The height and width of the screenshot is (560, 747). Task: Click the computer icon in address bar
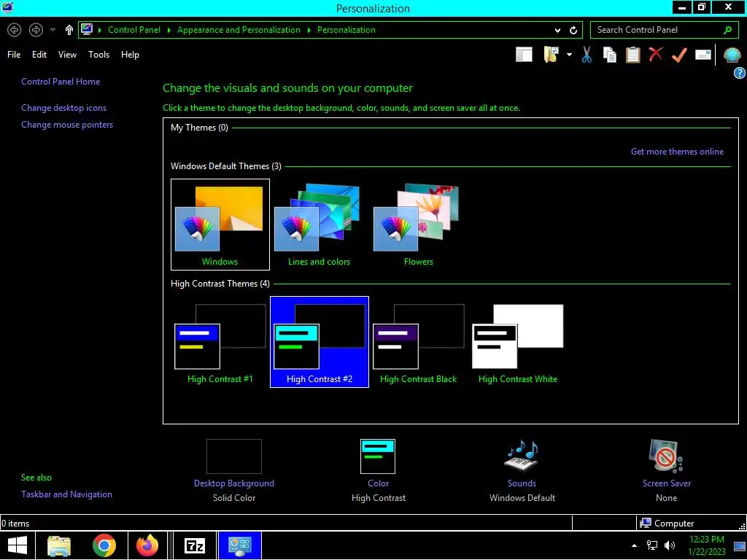click(x=87, y=29)
